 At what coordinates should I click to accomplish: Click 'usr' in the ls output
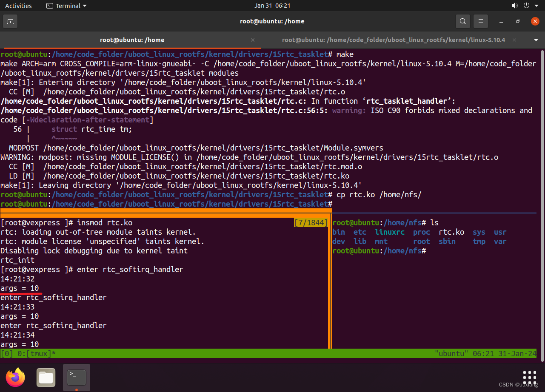click(500, 232)
